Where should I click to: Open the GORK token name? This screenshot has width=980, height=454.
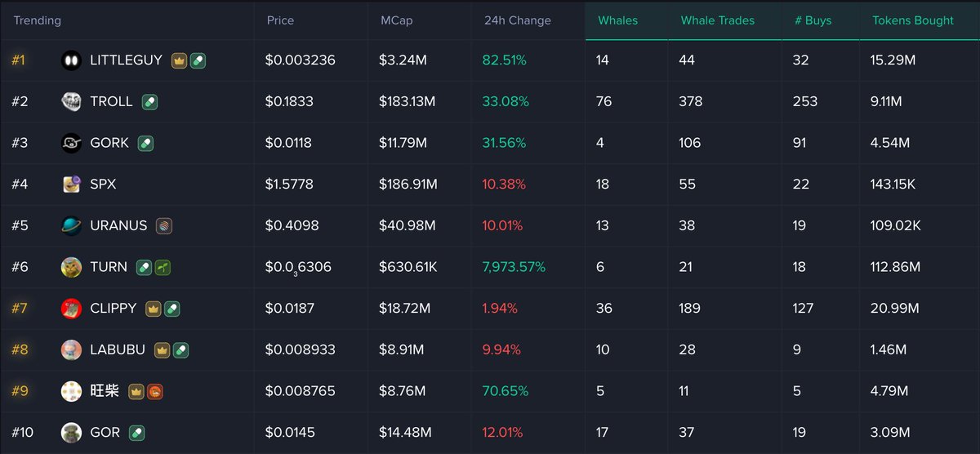click(109, 143)
